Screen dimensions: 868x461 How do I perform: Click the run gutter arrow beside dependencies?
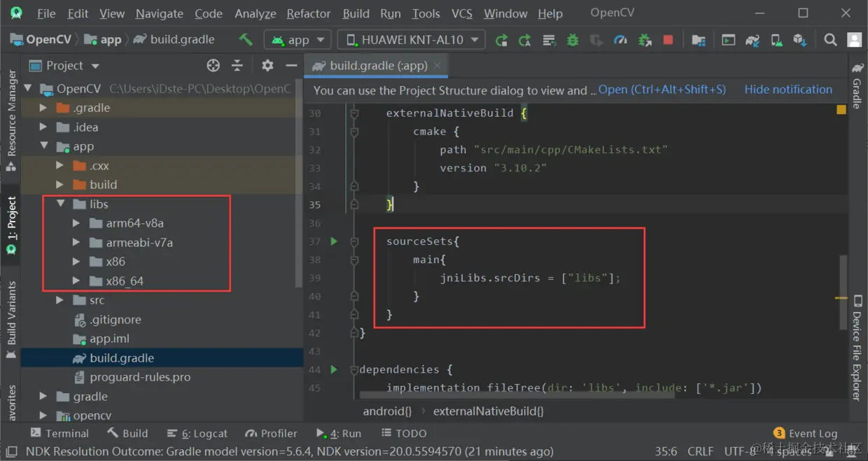334,369
